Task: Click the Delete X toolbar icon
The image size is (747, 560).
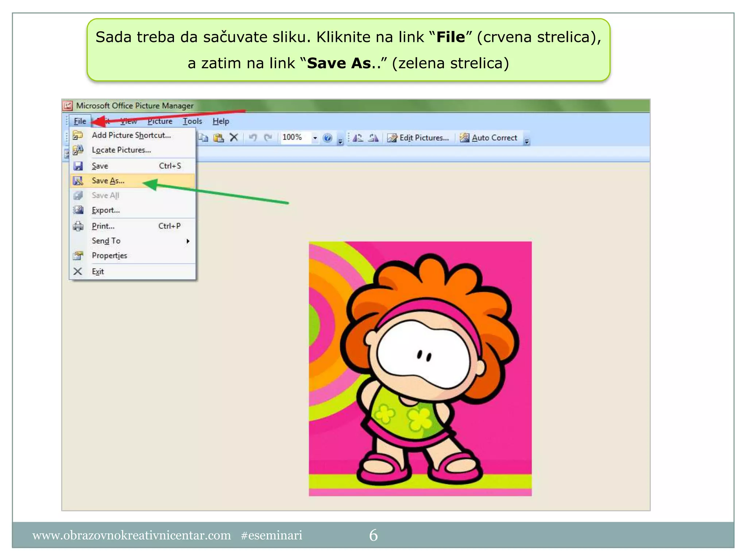Action: pyautogui.click(x=234, y=138)
